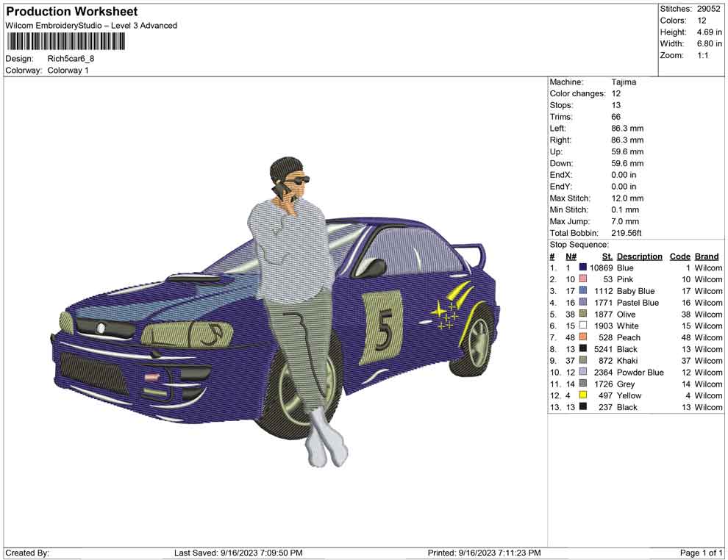Click the Zoom value 1:1
The image size is (728, 560).
702,55
